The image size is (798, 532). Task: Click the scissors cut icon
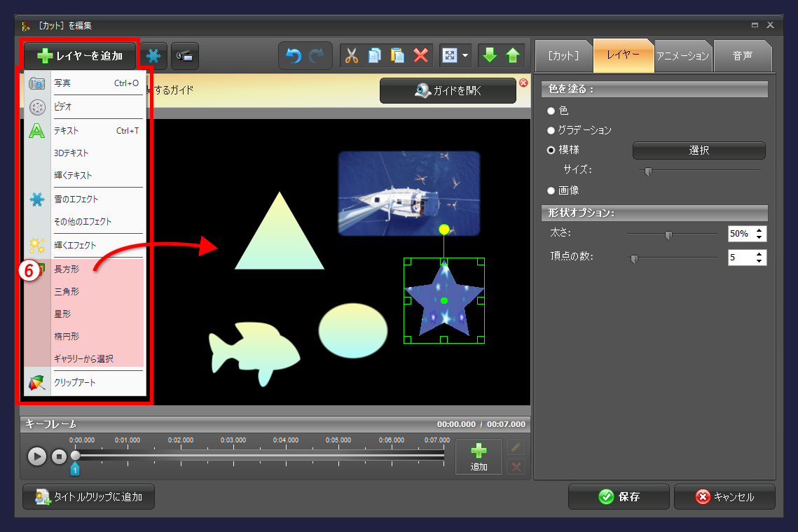[352, 56]
